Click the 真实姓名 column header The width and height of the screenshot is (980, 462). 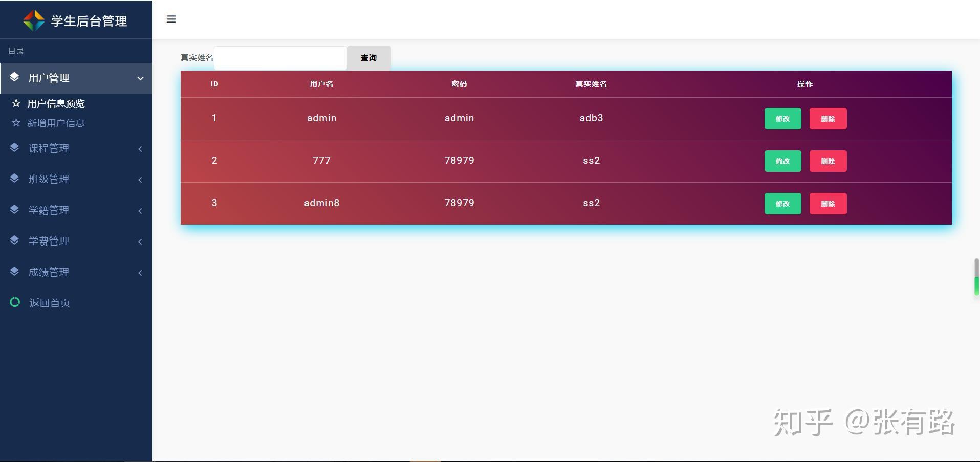coord(591,84)
